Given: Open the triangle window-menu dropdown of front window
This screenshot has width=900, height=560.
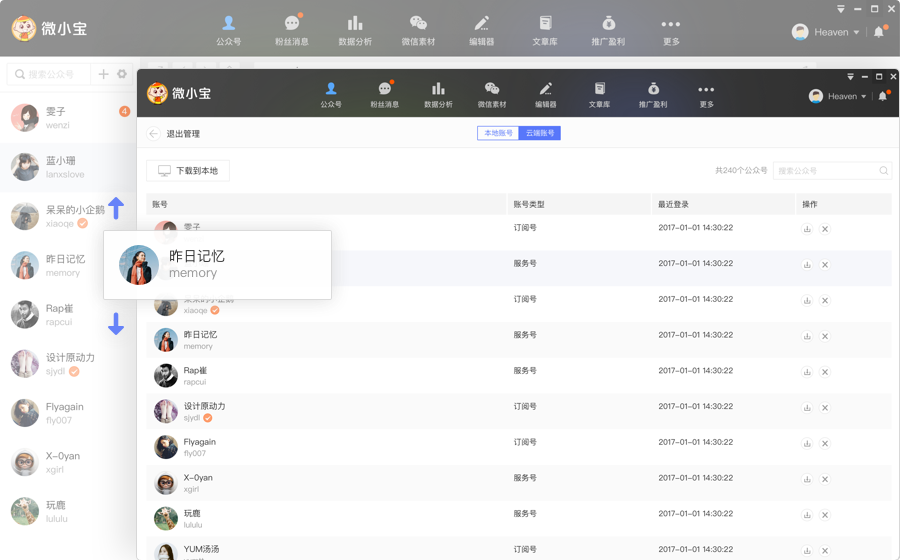Looking at the screenshot, I should [850, 76].
